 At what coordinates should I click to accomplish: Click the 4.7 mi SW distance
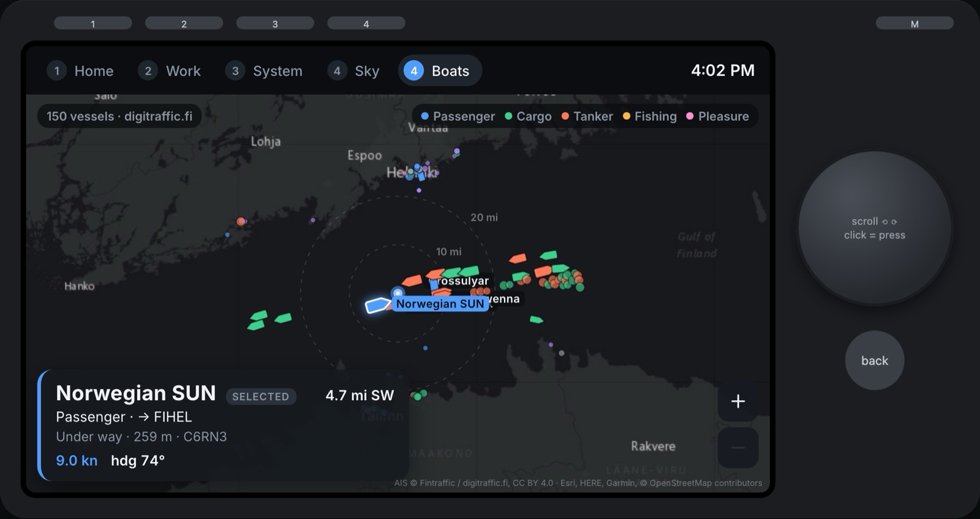[360, 395]
